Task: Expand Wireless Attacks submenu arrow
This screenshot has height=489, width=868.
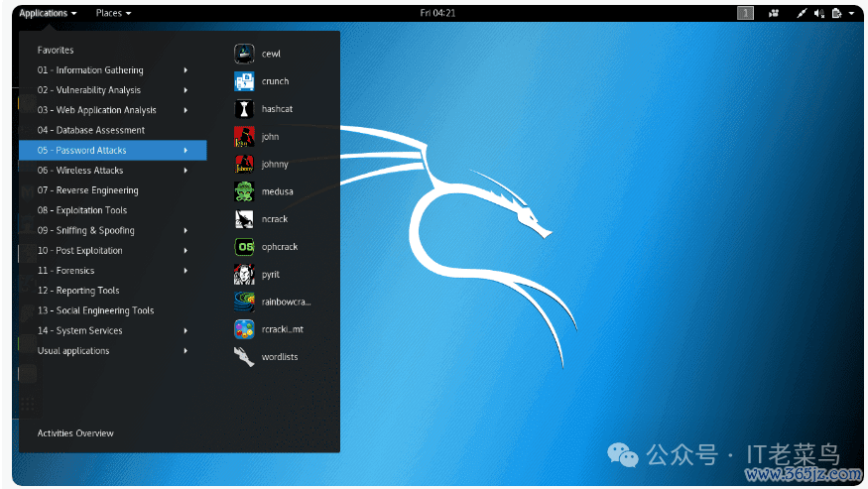Action: 186,171
